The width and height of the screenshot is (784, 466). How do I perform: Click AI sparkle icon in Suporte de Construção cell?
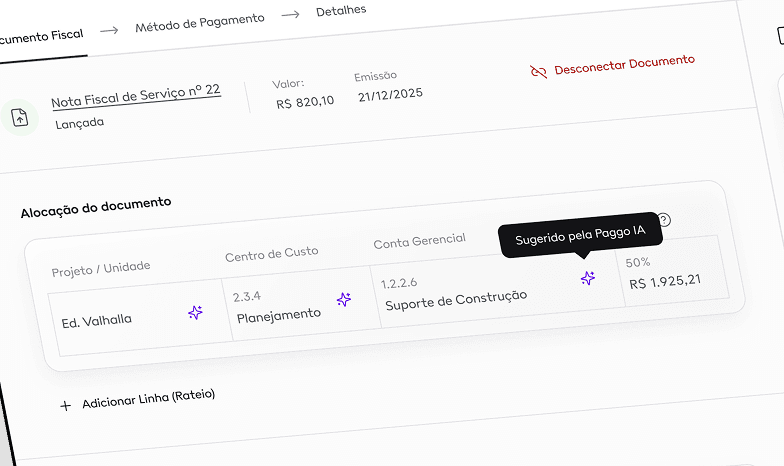pos(588,278)
